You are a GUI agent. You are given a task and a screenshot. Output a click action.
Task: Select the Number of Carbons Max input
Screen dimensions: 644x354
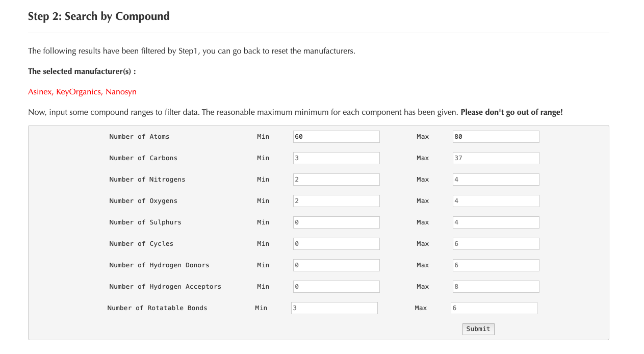[496, 158]
